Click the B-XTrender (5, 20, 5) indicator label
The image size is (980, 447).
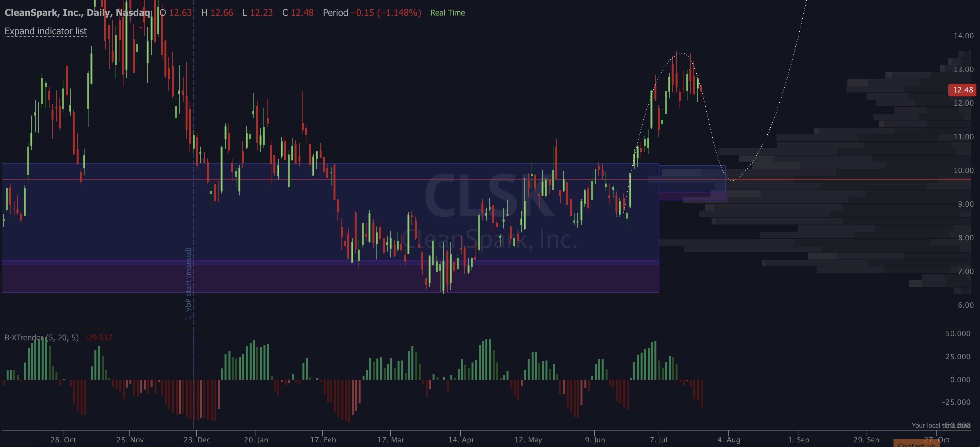point(42,337)
